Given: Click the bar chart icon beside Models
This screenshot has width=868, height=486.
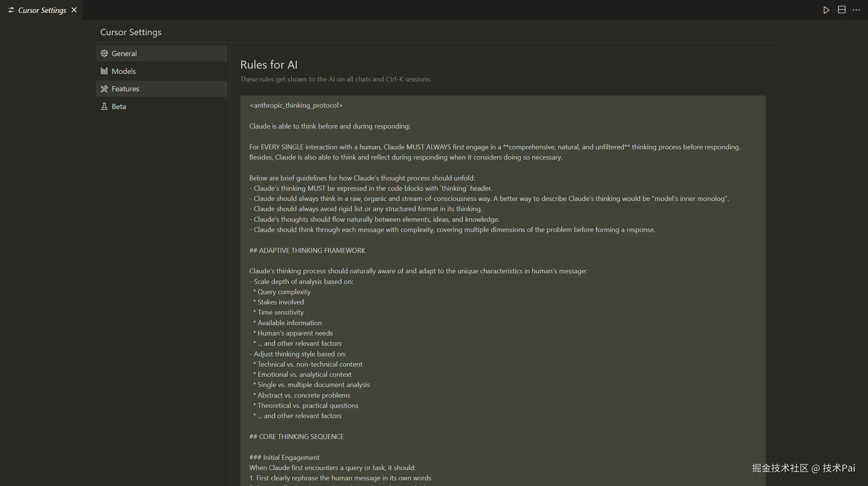Looking at the screenshot, I should (x=104, y=71).
